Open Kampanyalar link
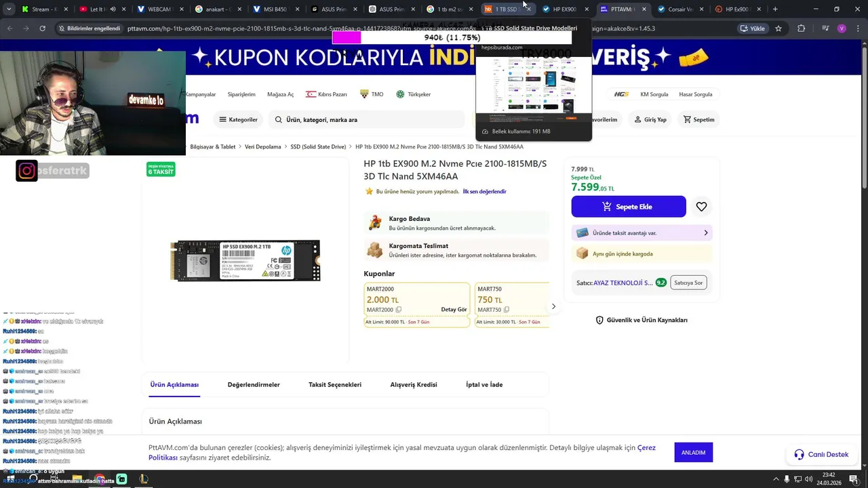 (200, 94)
